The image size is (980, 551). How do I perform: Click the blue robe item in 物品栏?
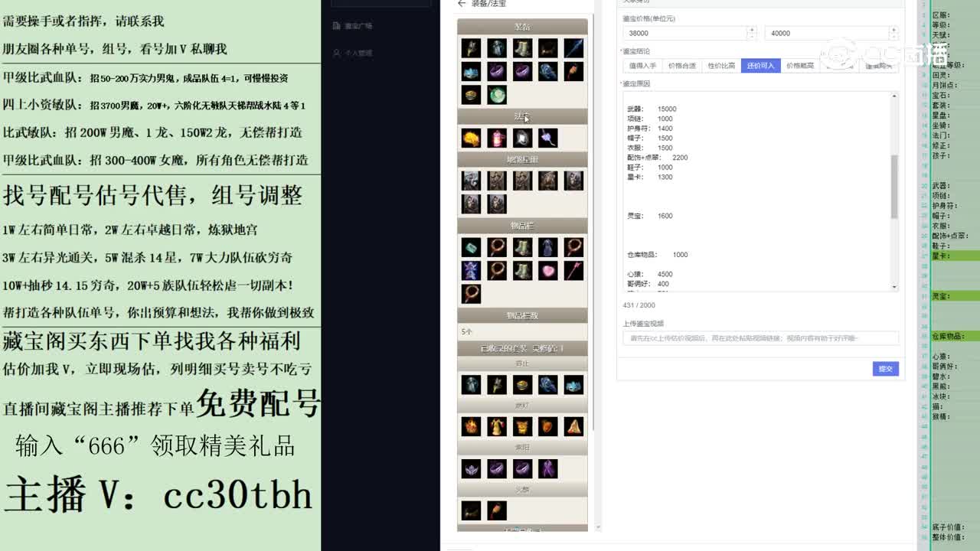pos(548,247)
